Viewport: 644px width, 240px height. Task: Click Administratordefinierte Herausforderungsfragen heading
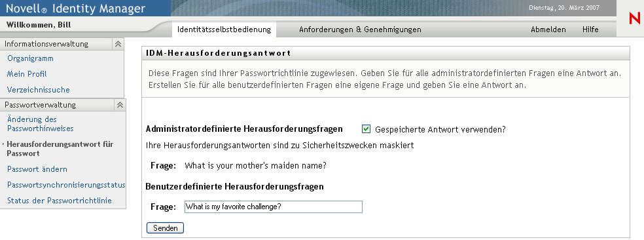tap(244, 129)
